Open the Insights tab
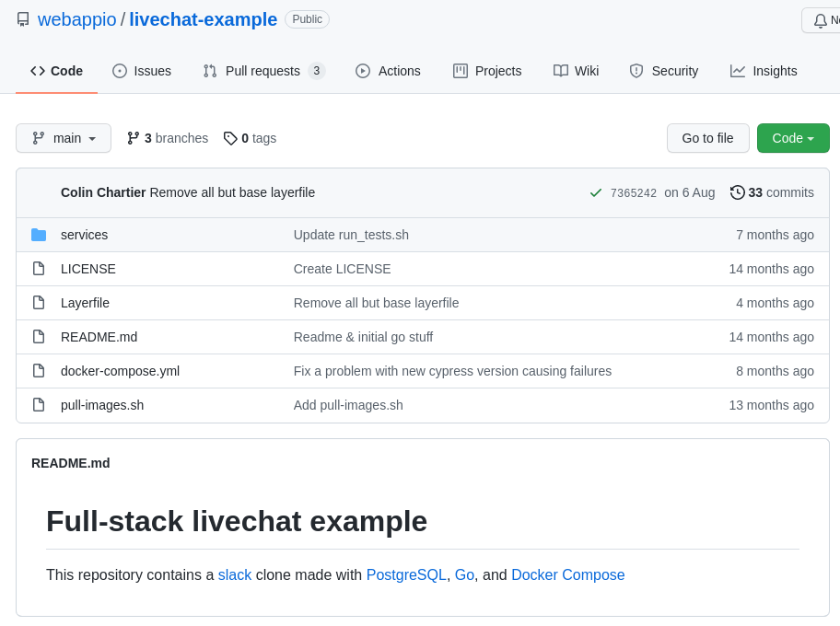840x626 pixels. [764, 71]
